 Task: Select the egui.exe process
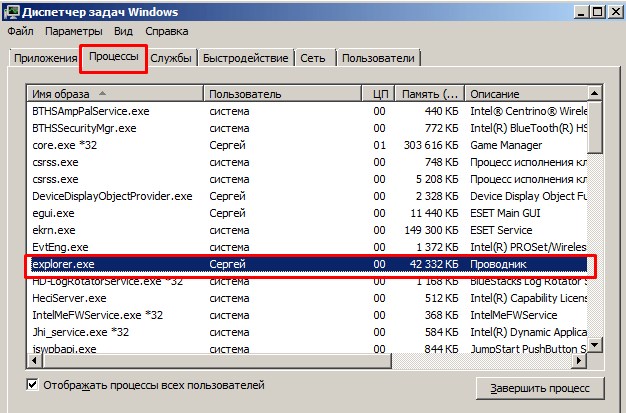(307, 213)
